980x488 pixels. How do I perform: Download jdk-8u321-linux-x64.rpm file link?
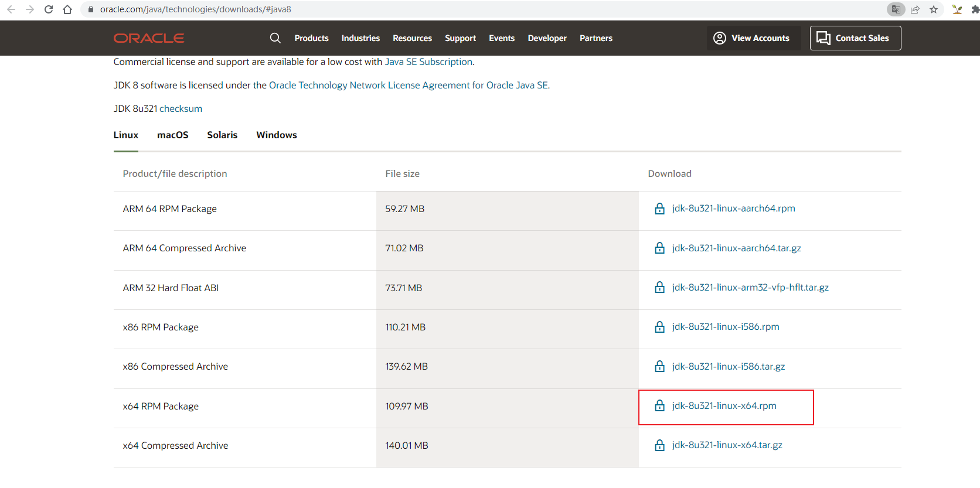tap(724, 406)
